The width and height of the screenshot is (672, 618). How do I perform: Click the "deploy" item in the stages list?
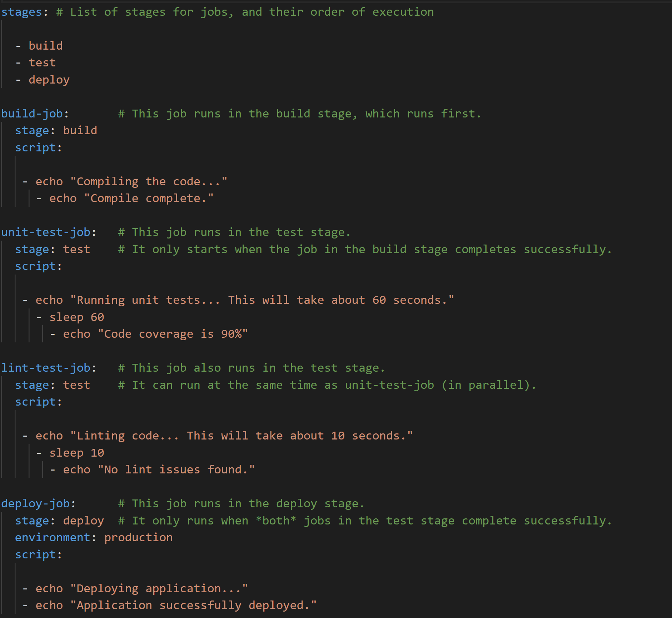(x=49, y=80)
